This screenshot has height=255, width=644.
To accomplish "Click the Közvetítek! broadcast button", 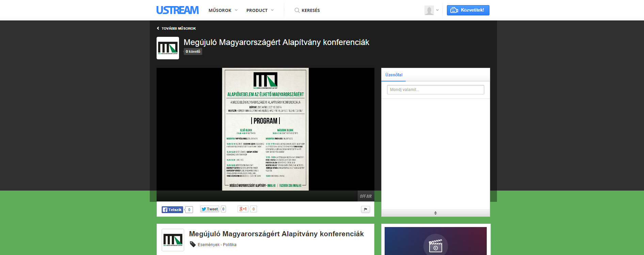I will (x=468, y=10).
